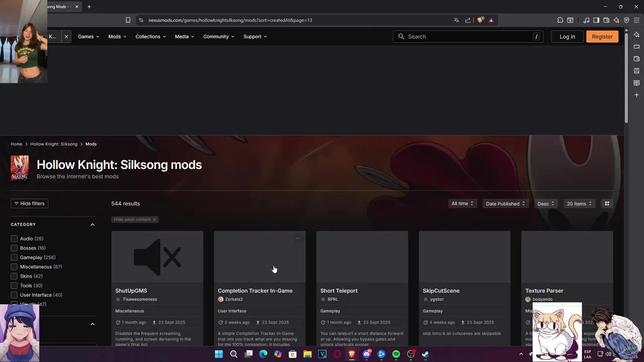644x362 pixels.
Task: Click the Brave Rewards triangle icon
Action: (x=491, y=20)
